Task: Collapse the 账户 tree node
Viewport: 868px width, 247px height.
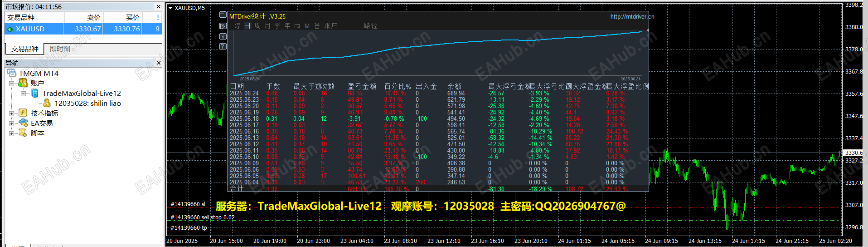Action: click(12, 84)
